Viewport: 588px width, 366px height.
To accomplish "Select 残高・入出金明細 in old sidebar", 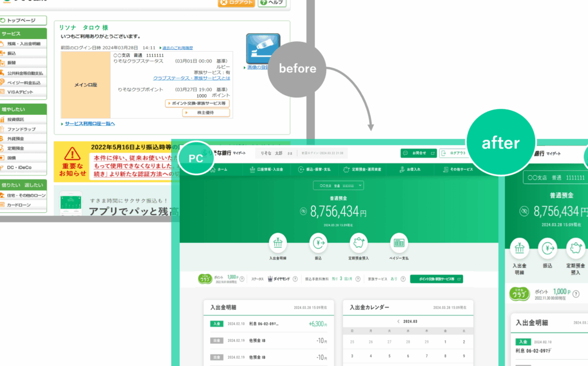I will (23, 44).
